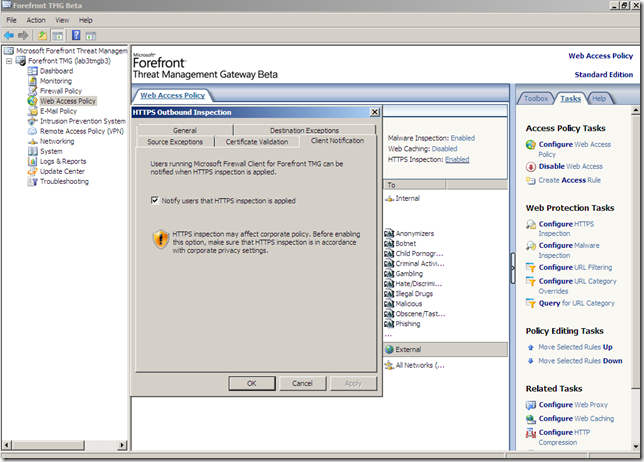Viewport: 644px width, 462px height.
Task: Switch to the General tab
Action: [x=185, y=130]
